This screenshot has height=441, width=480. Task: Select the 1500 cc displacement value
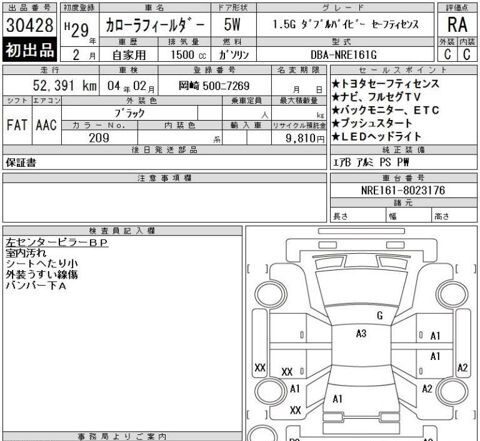tap(188, 55)
